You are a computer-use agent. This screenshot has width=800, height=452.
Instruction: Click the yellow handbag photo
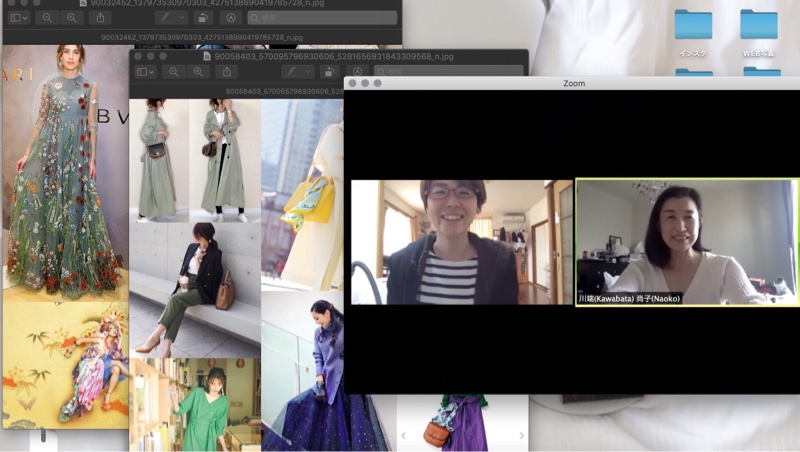pyautogui.click(x=302, y=195)
